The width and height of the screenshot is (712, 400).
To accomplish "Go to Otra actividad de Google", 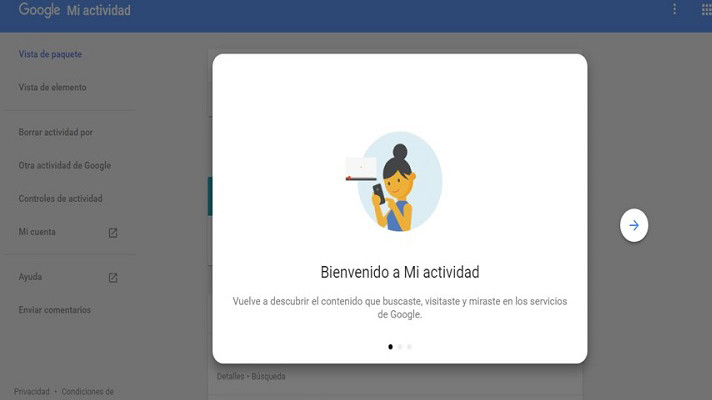I will [64, 165].
